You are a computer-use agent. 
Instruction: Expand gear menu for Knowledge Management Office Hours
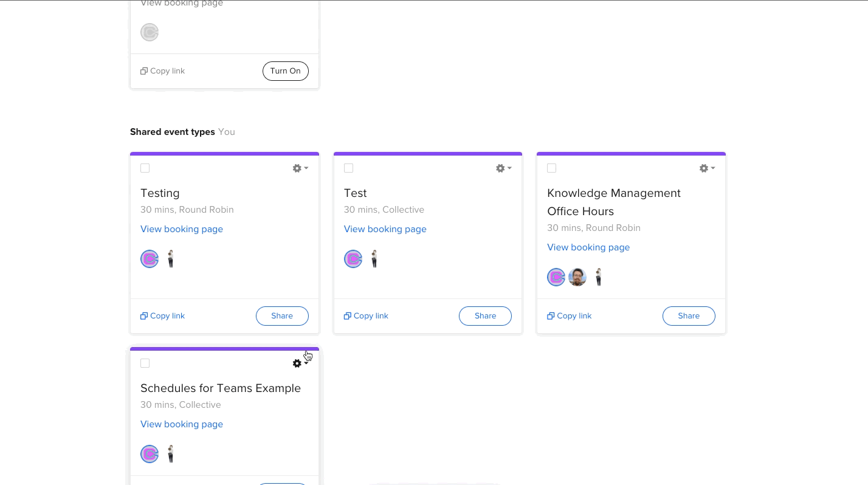point(707,168)
